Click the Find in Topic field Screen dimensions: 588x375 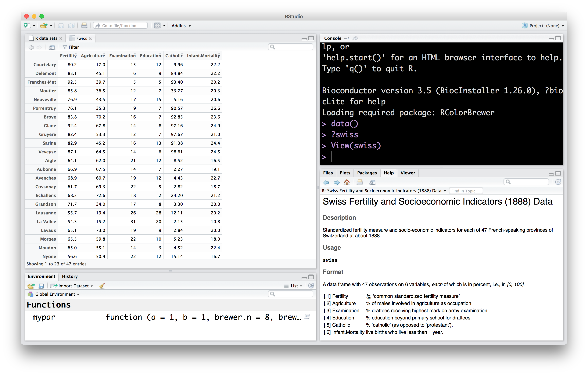[466, 191]
